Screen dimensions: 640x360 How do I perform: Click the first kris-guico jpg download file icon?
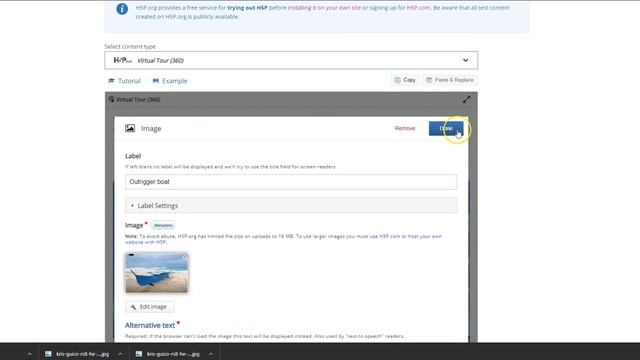tap(48, 354)
